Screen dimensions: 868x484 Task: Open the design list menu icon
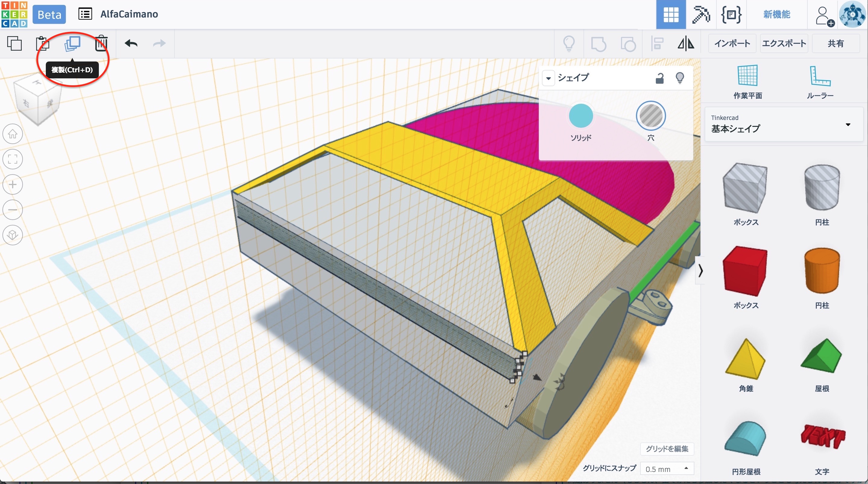point(85,14)
